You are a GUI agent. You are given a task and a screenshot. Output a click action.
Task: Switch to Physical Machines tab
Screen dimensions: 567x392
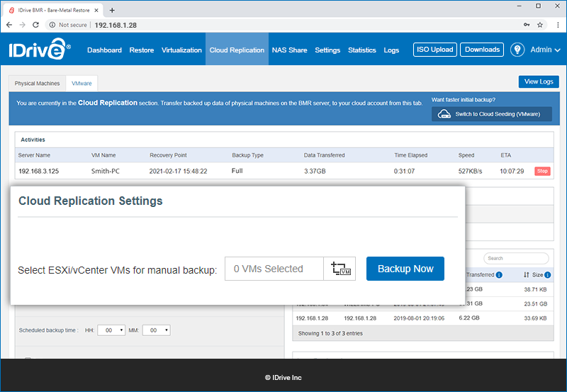38,83
